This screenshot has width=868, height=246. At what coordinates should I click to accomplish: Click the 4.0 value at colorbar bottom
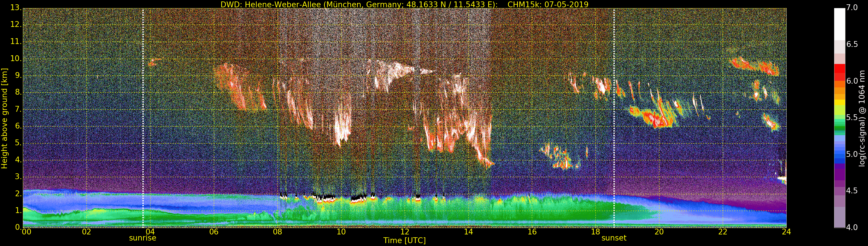pyautogui.click(x=852, y=227)
